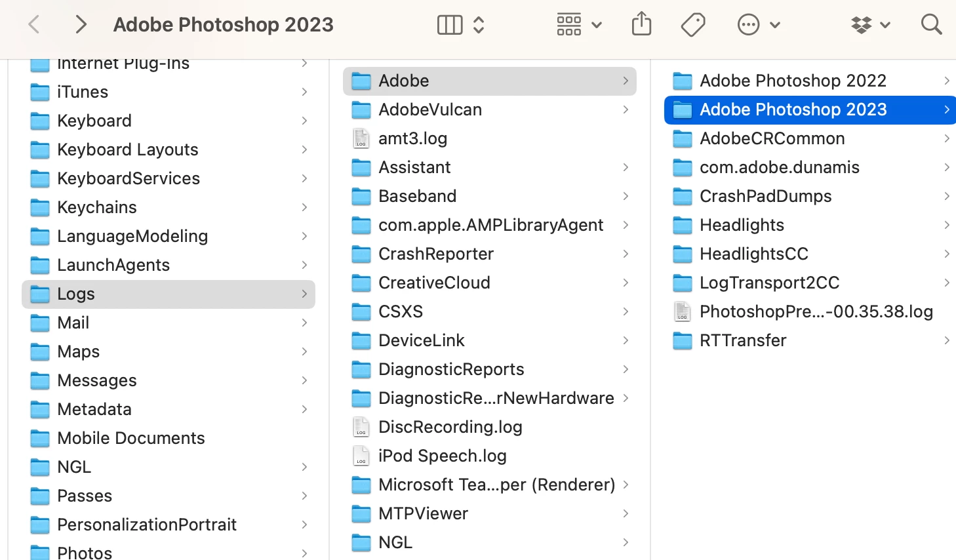Select the DiagnosticReports folder
Viewport: 956px width, 560px height.
(490, 369)
